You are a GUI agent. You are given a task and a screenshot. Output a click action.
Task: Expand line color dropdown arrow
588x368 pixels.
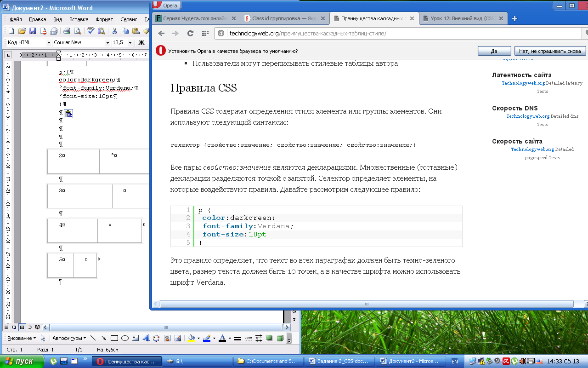click(214, 338)
